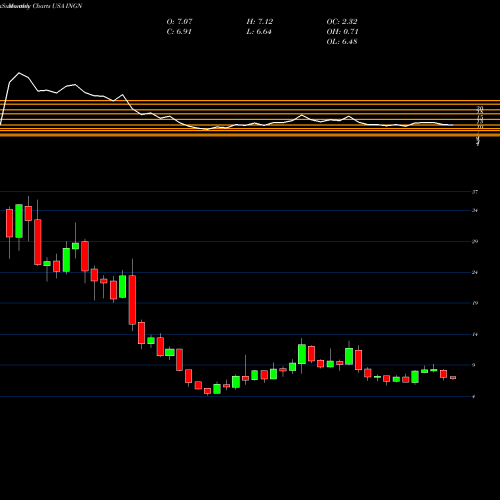Click the 14 price axis label
This screenshot has height=500, width=500.
coord(475,334)
